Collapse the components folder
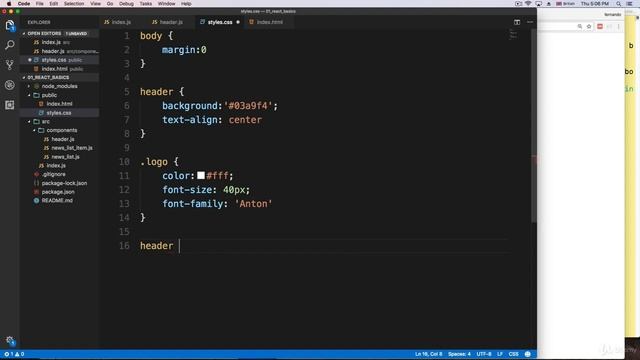 click(34, 130)
